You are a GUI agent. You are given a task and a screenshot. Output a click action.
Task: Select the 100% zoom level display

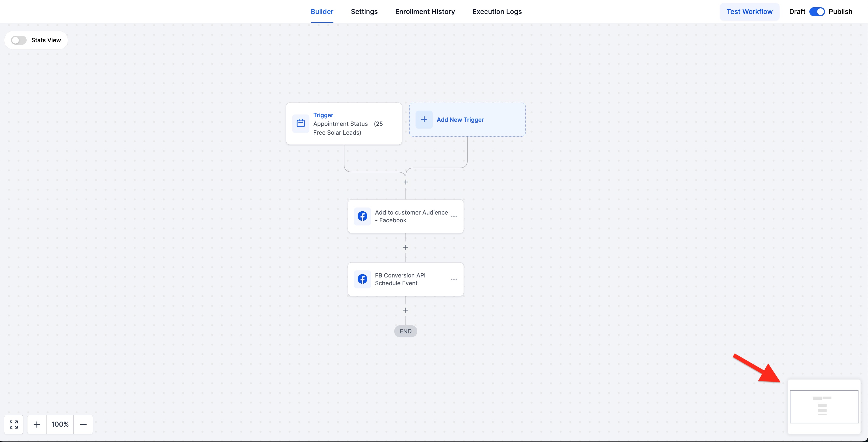coord(60,425)
